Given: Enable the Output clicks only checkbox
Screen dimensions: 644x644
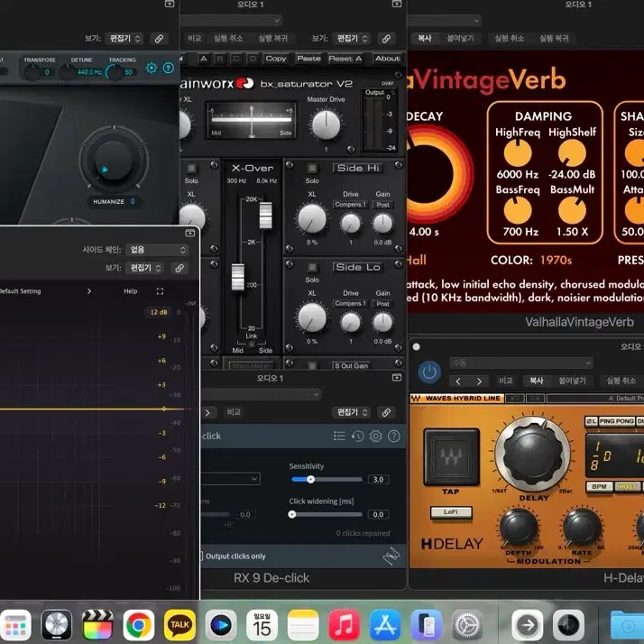Looking at the screenshot, I should 201,557.
